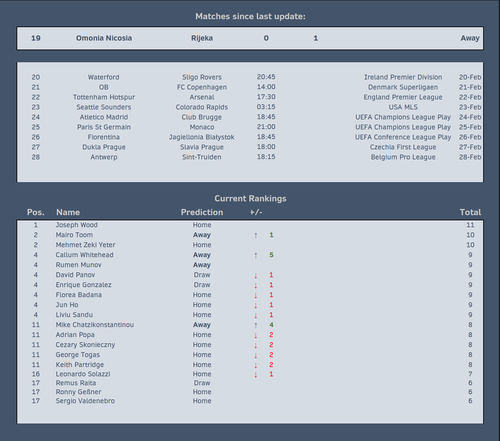
Task: Select 'Monaco' in the fixtures list
Action: 202,127
